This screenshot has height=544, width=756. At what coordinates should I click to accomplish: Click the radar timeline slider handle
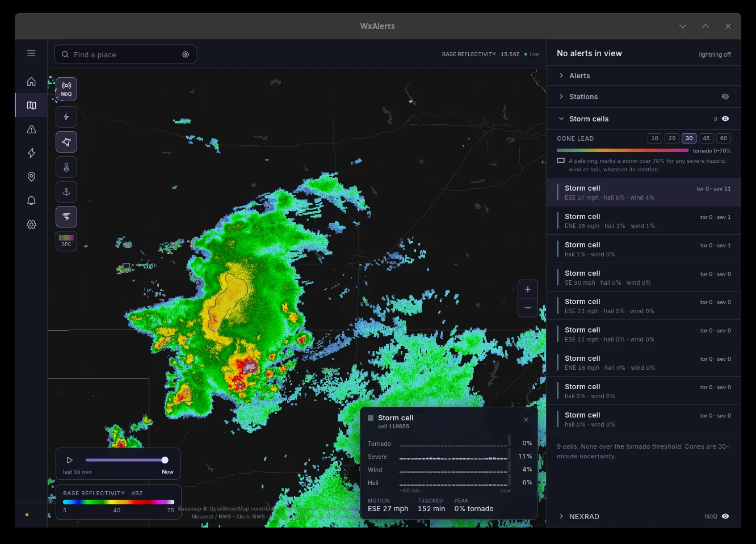click(165, 460)
